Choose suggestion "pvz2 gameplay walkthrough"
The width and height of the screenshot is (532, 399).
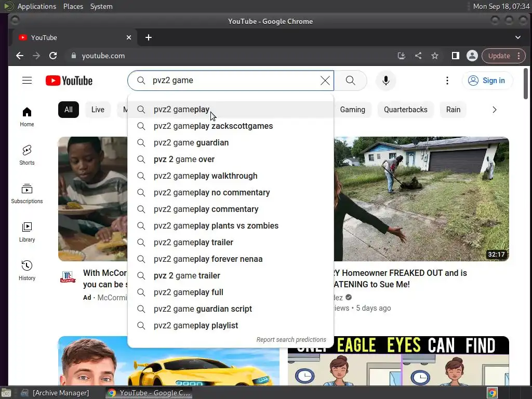click(x=231, y=176)
